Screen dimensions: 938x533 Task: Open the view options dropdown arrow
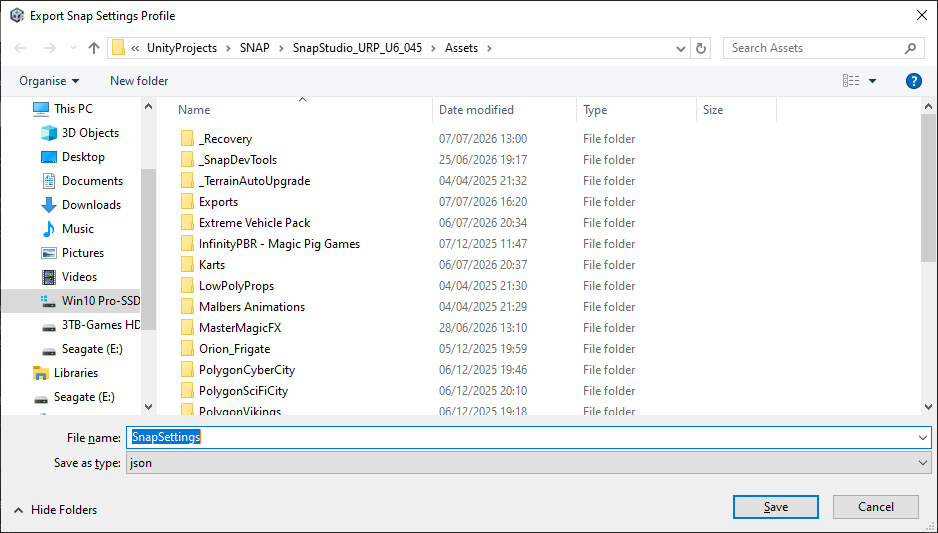872,81
